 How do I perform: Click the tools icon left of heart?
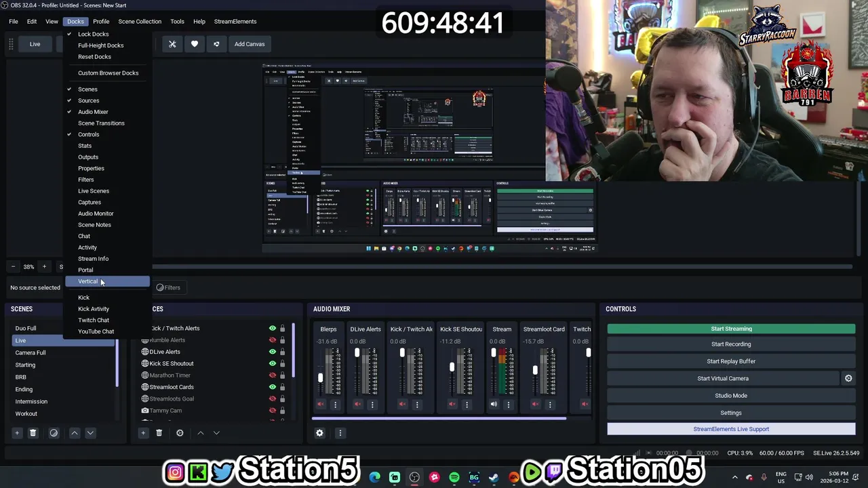[172, 44]
